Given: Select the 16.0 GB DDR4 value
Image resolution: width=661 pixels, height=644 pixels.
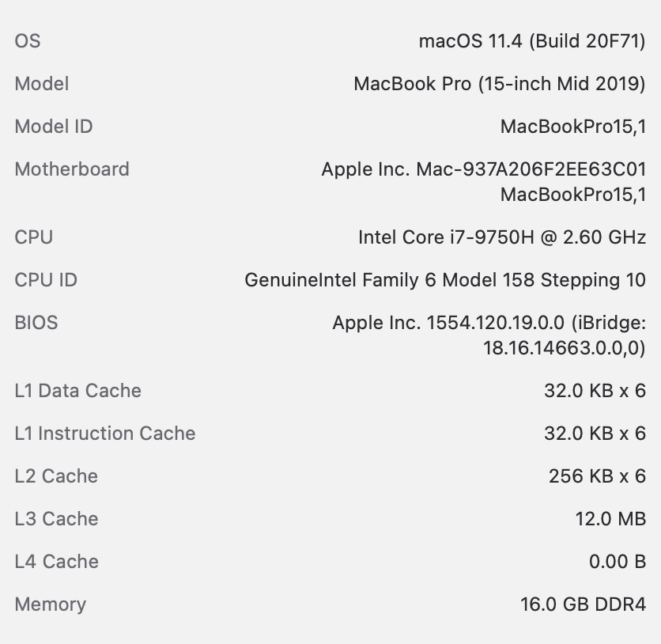Looking at the screenshot, I should 583,604.
